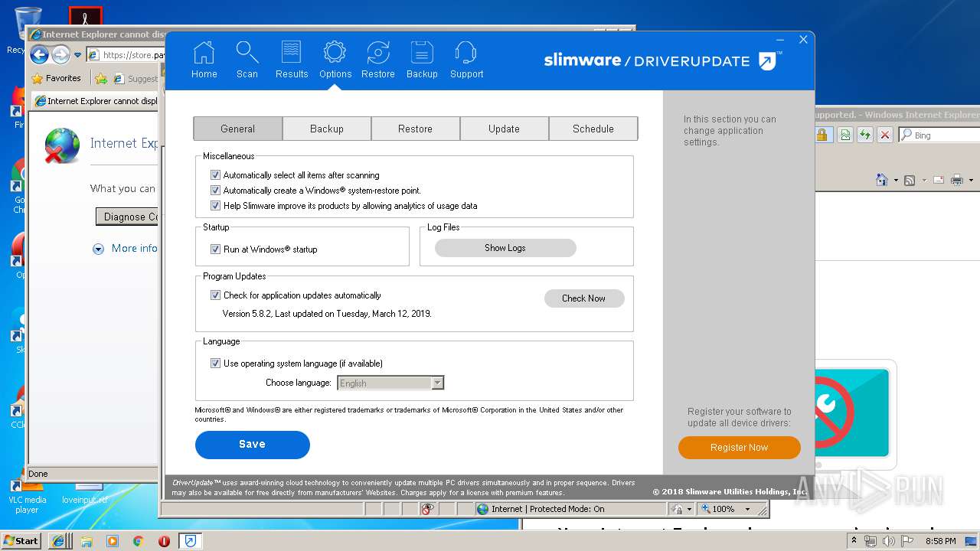The height and width of the screenshot is (551, 980).
Task: Expand the recent pages dropdown arrow in IE
Action: [77, 55]
